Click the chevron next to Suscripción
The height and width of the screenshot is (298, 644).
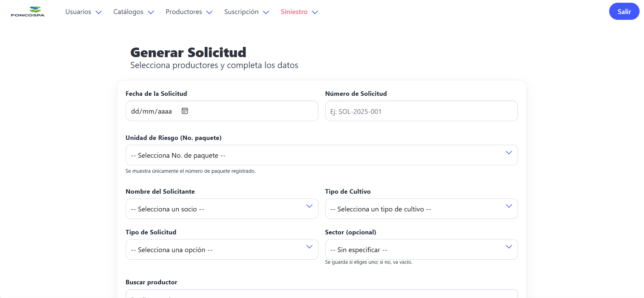click(x=266, y=12)
